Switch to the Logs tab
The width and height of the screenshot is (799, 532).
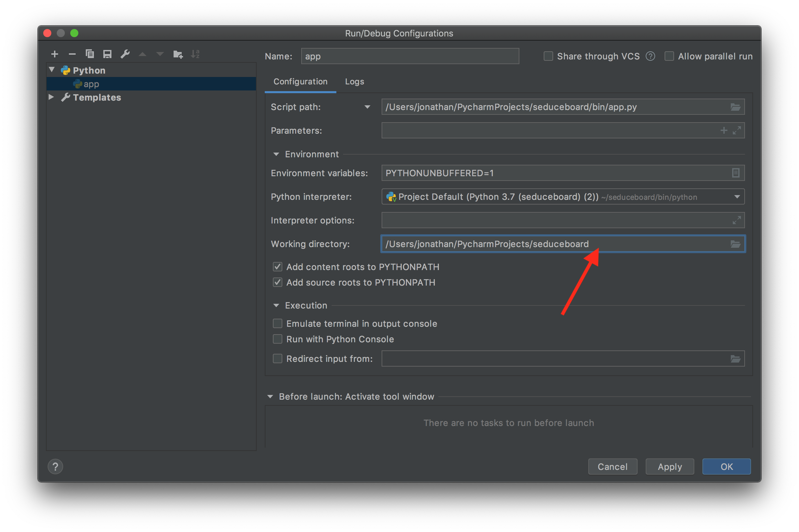click(x=354, y=82)
